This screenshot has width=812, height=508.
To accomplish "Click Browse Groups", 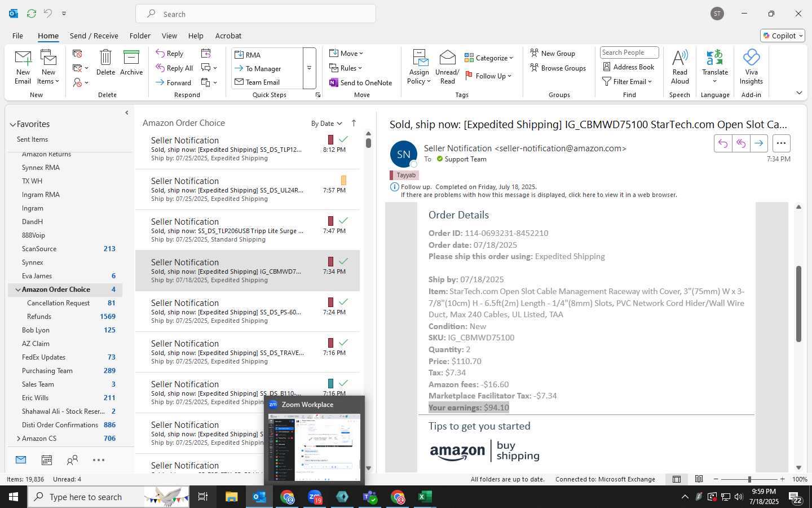I will (558, 68).
